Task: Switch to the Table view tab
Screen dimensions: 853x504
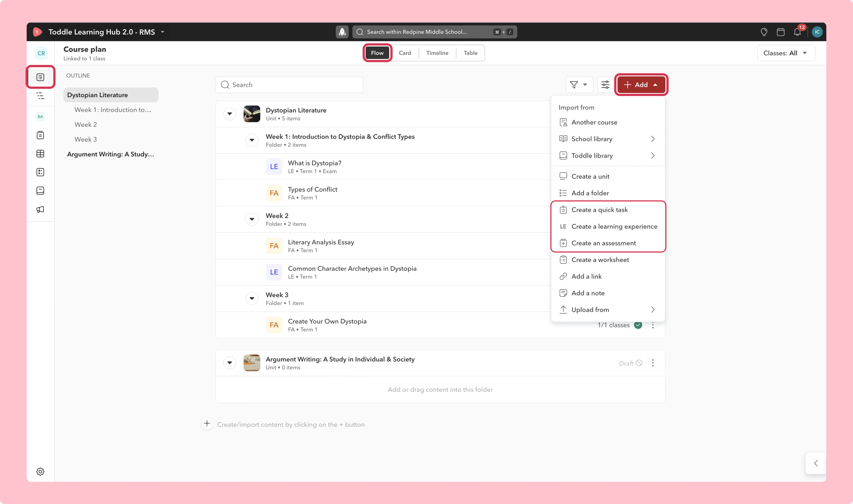Action: point(471,53)
